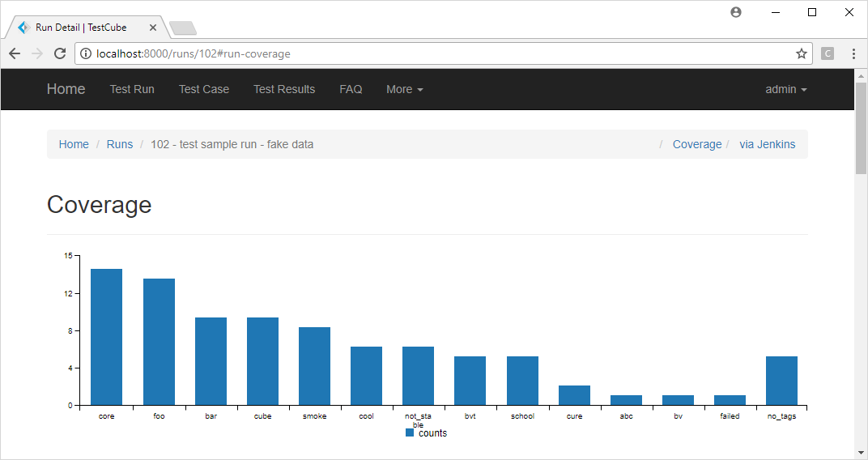This screenshot has height=460, width=868.
Task: Click the 'core' axis label
Action: click(x=106, y=415)
